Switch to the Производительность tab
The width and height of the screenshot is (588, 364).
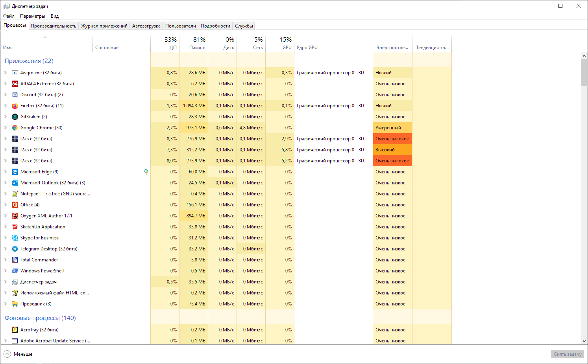click(x=54, y=26)
